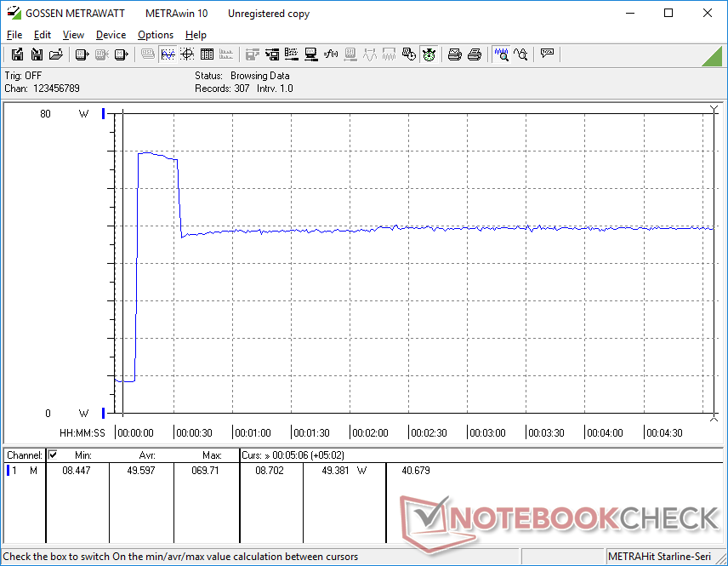
Task: Click the cursor value 49.381 W
Action: (344, 471)
